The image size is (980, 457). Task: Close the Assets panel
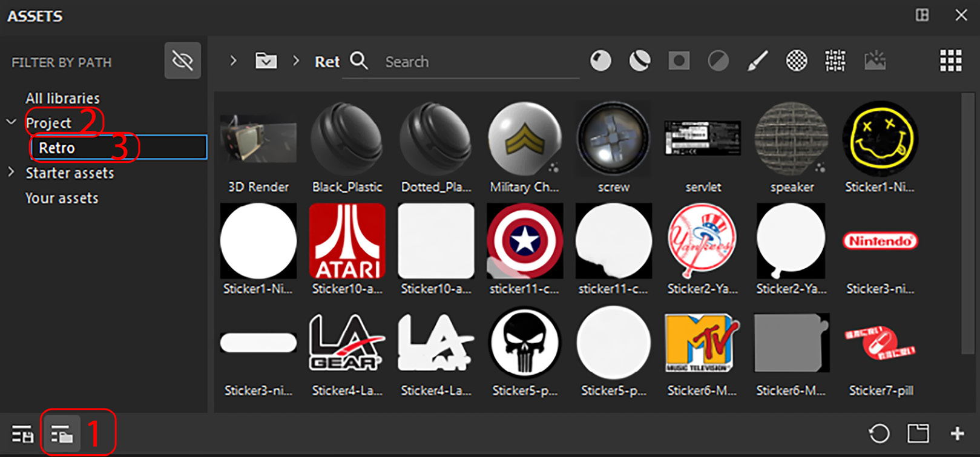[961, 15]
